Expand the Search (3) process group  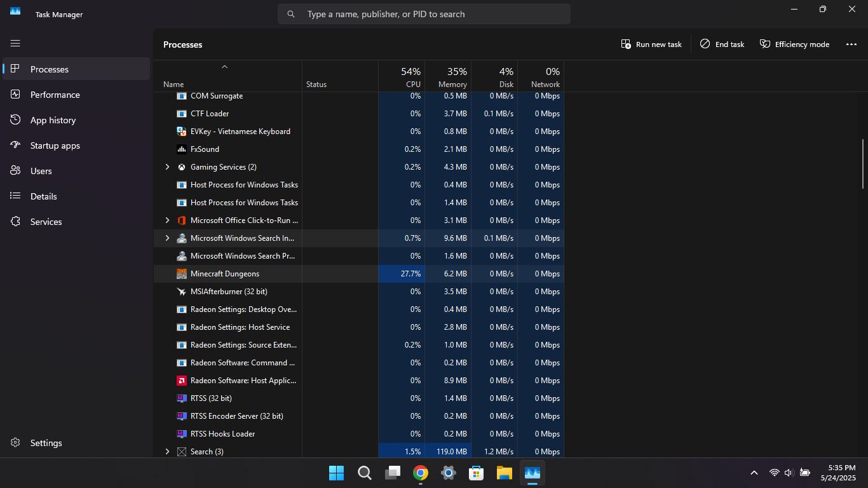pyautogui.click(x=167, y=452)
